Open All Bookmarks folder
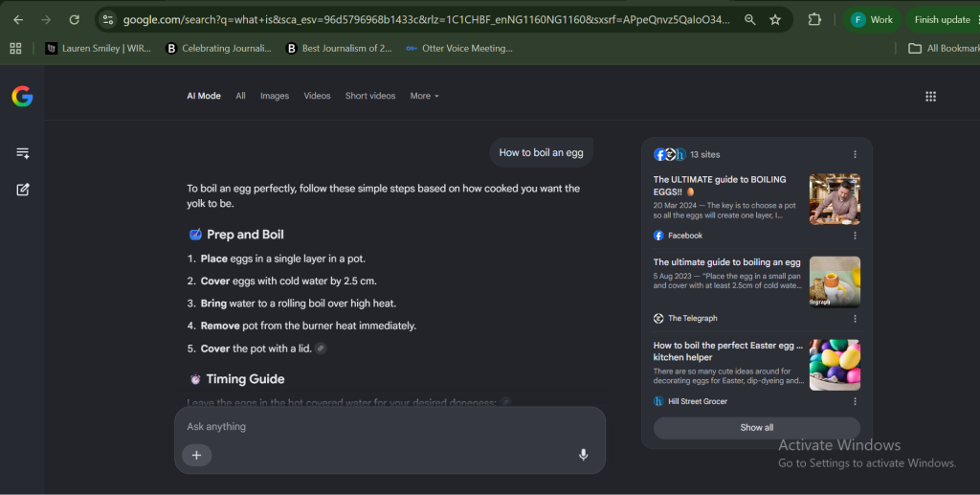Viewport: 980px width, 495px height. (x=944, y=48)
